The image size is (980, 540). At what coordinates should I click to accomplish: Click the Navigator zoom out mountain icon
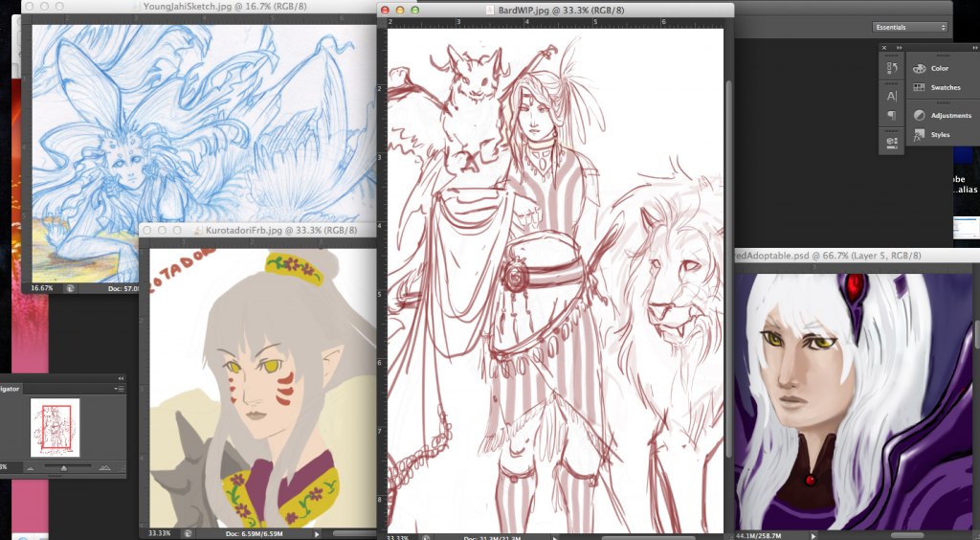[30, 466]
